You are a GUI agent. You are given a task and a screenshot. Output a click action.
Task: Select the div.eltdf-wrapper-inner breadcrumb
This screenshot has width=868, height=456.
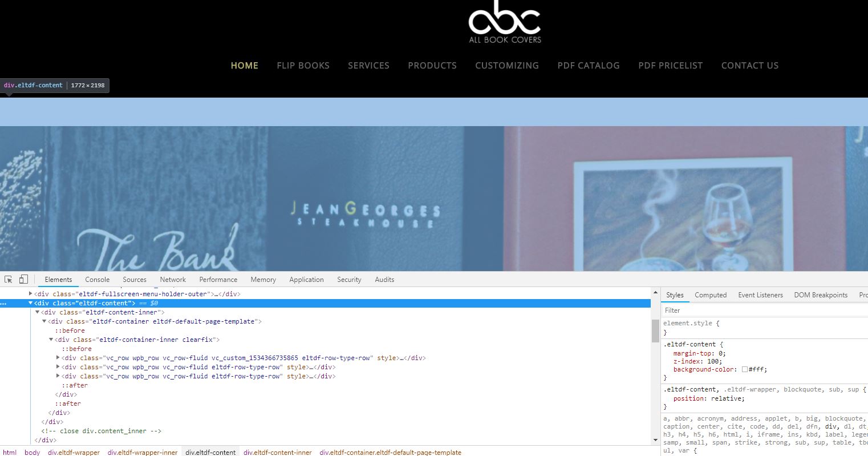[143, 452]
